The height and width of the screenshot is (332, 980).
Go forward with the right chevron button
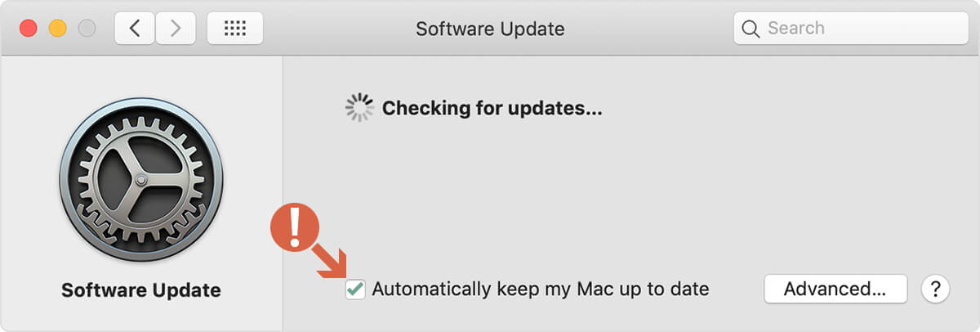pyautogui.click(x=174, y=29)
